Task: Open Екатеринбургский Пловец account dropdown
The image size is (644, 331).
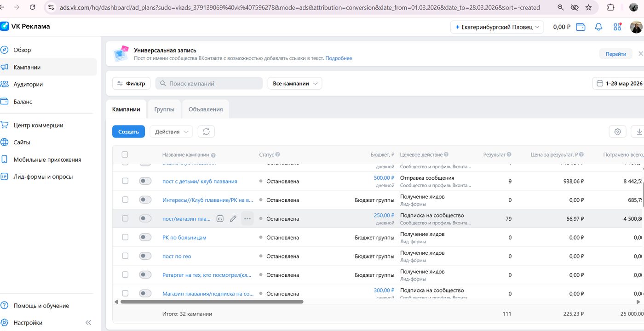Action: [x=497, y=27]
